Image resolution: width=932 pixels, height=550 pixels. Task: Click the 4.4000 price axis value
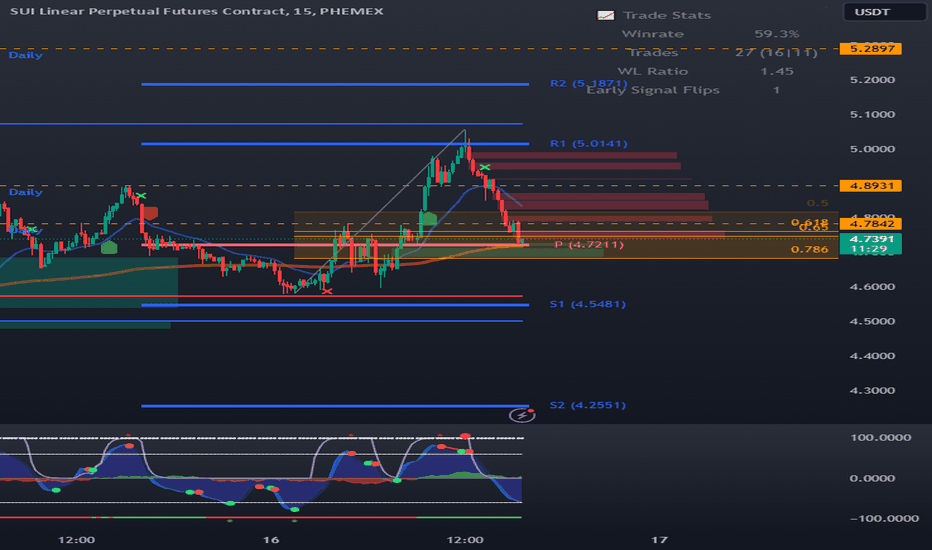click(872, 356)
